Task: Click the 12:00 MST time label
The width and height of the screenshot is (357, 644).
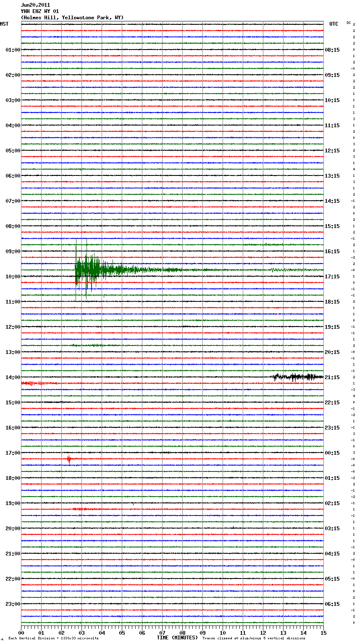Action: pos(13,327)
